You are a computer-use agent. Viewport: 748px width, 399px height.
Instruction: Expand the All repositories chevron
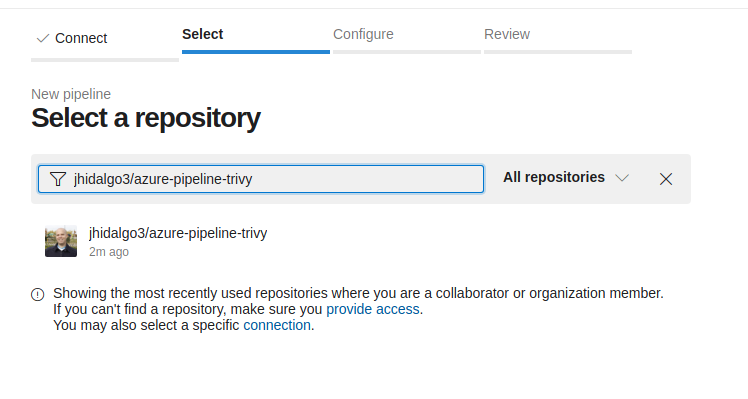point(622,178)
